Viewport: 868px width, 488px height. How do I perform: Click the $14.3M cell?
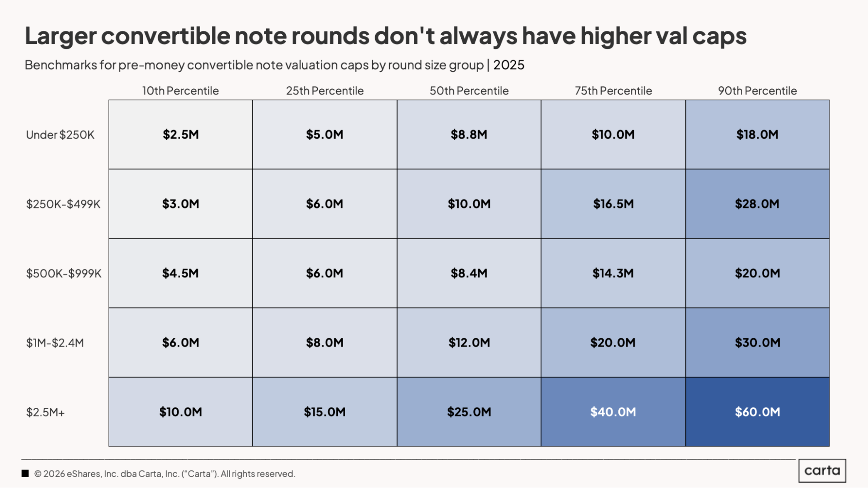click(613, 273)
